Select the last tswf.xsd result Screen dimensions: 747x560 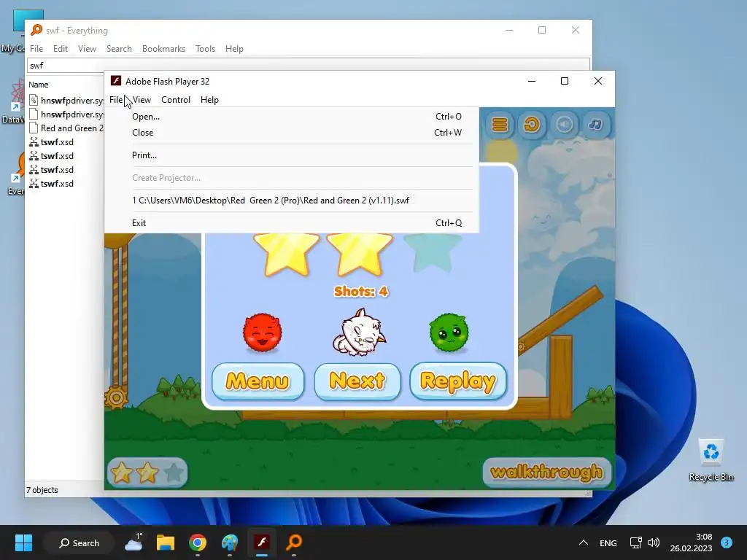[x=52, y=183]
